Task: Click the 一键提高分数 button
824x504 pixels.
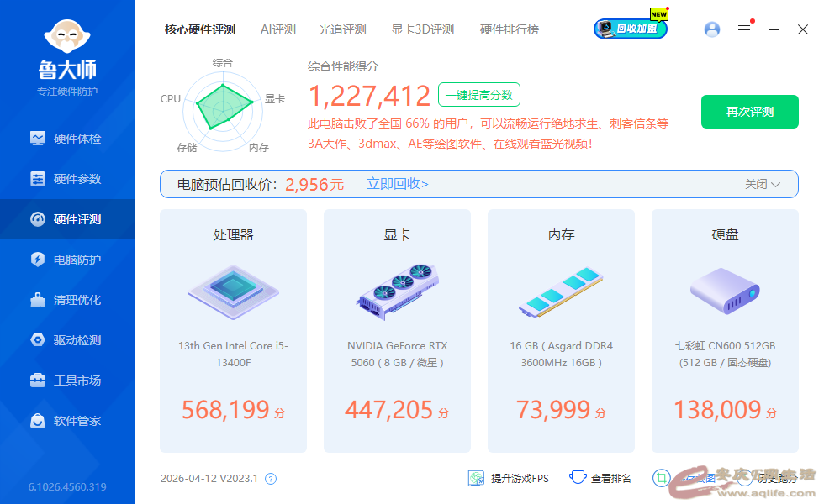Action: (x=478, y=95)
